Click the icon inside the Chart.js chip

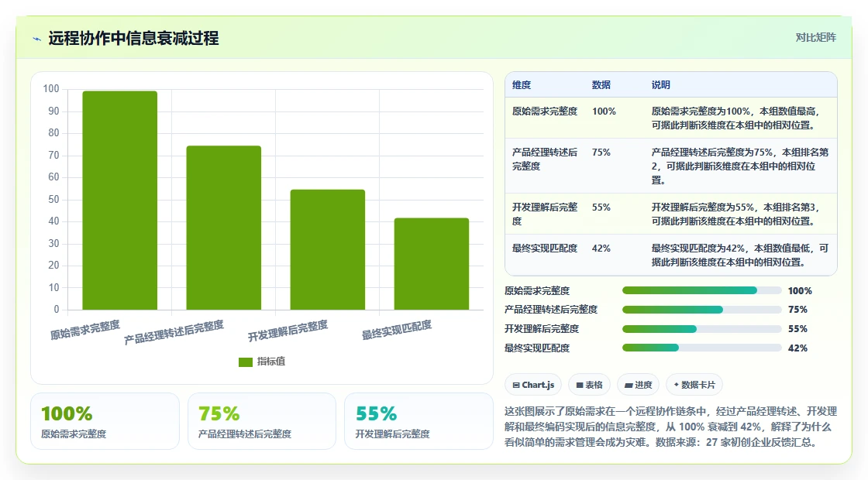click(516, 386)
